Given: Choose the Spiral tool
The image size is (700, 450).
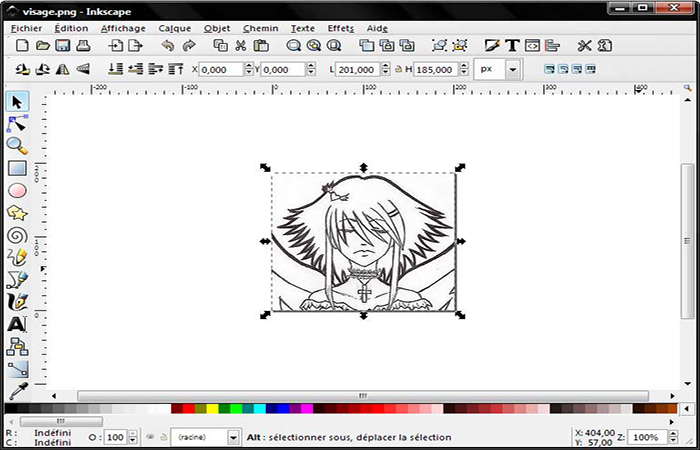Looking at the screenshot, I should point(17,235).
